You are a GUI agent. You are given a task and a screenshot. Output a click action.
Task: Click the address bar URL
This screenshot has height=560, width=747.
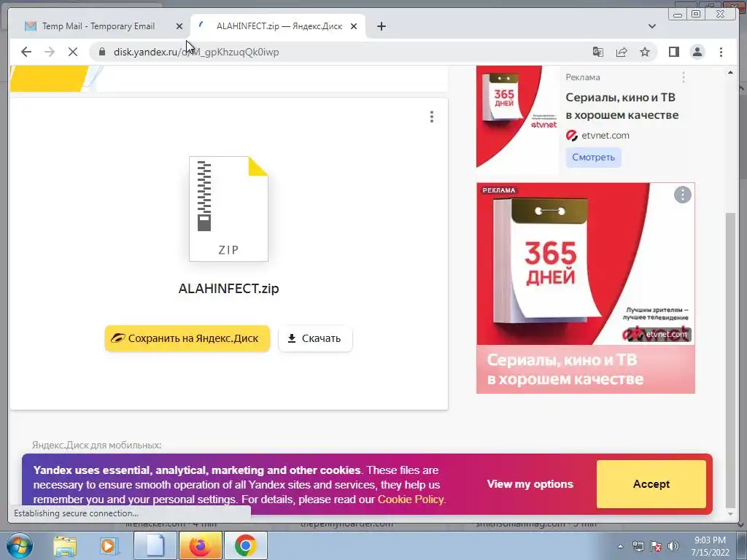click(x=196, y=52)
